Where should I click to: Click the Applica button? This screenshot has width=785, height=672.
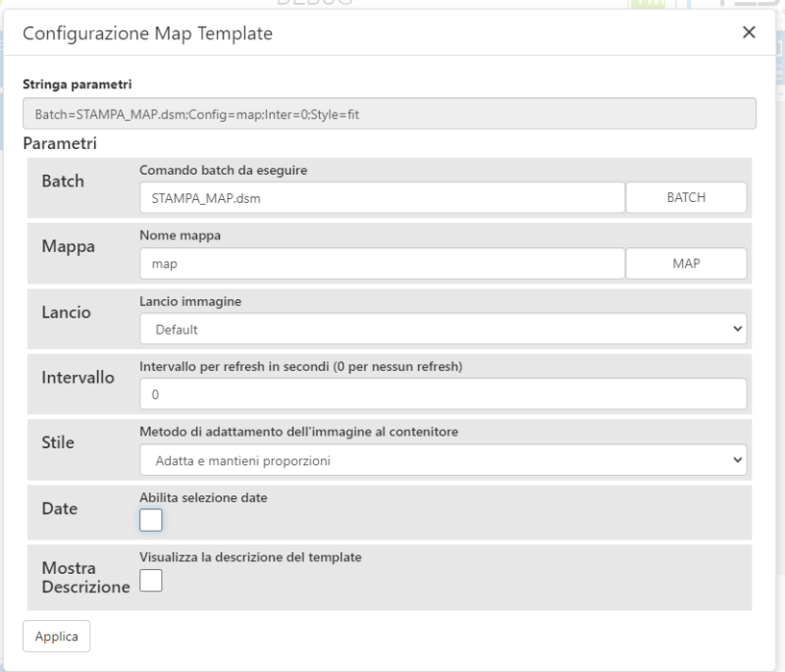57,636
